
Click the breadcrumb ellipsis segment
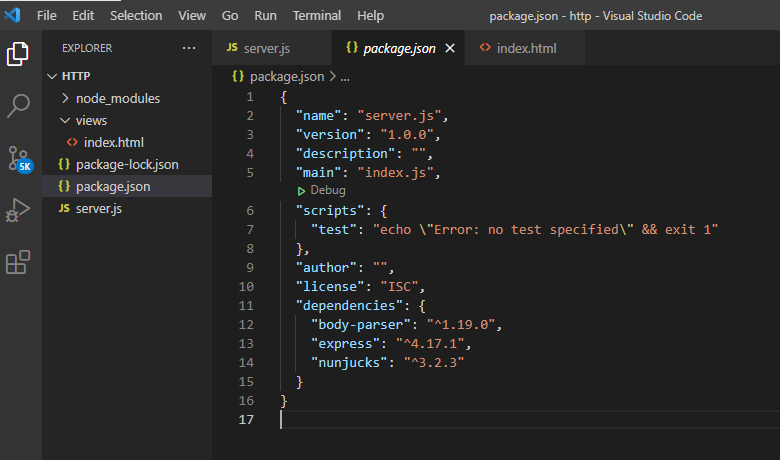[x=345, y=77]
